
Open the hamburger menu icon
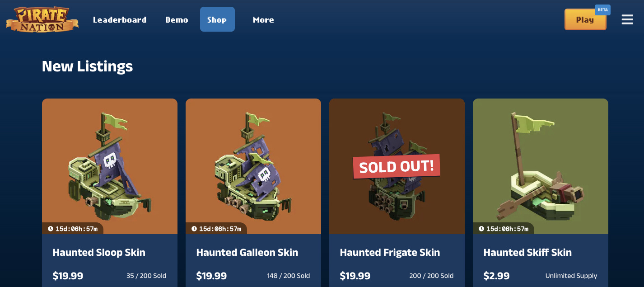point(627,19)
